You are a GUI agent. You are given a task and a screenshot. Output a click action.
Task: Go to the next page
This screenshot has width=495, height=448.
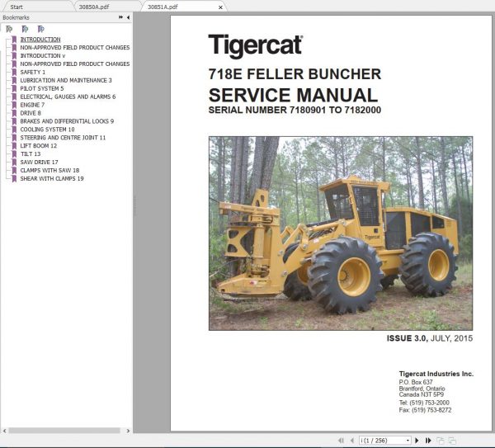pos(417,440)
